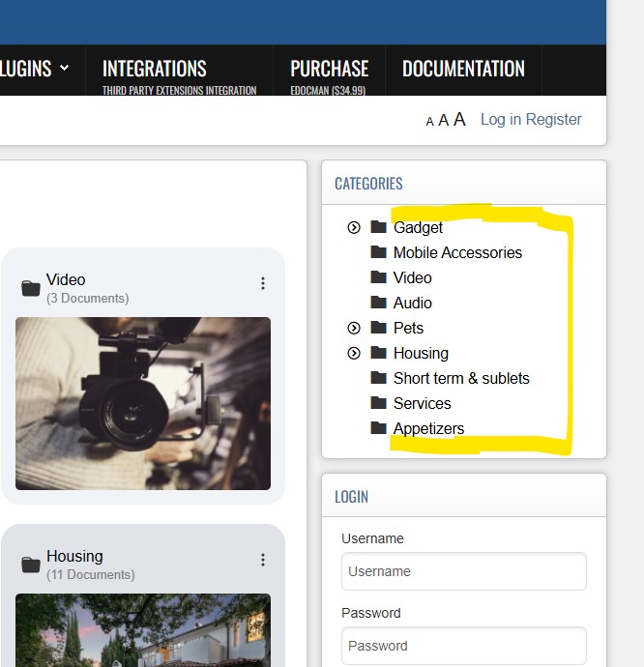Select the largest A font size
The height and width of the screenshot is (667, 644).
point(459,119)
